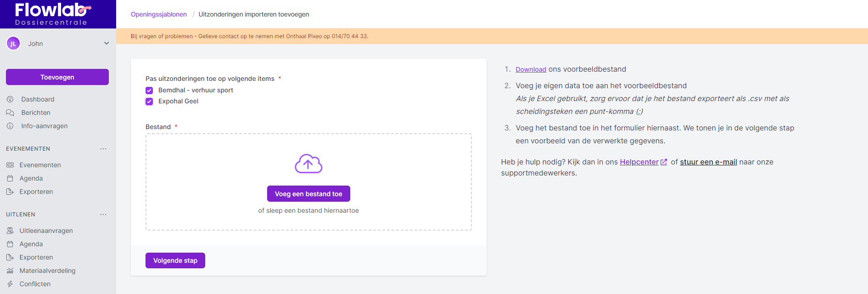The image size is (868, 294).
Task: Uncheck the Bemdhal - verhuur sport checkbox
Action: [x=149, y=90]
